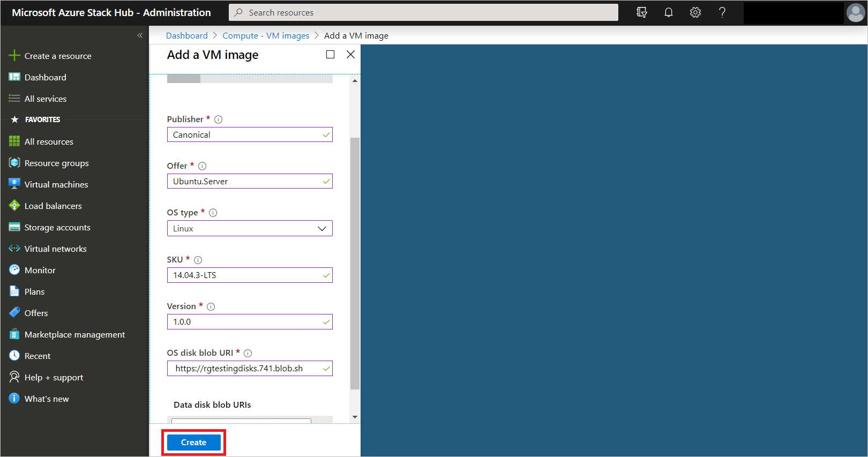
Task: Open Marketplace management in the sidebar
Action: [x=74, y=334]
